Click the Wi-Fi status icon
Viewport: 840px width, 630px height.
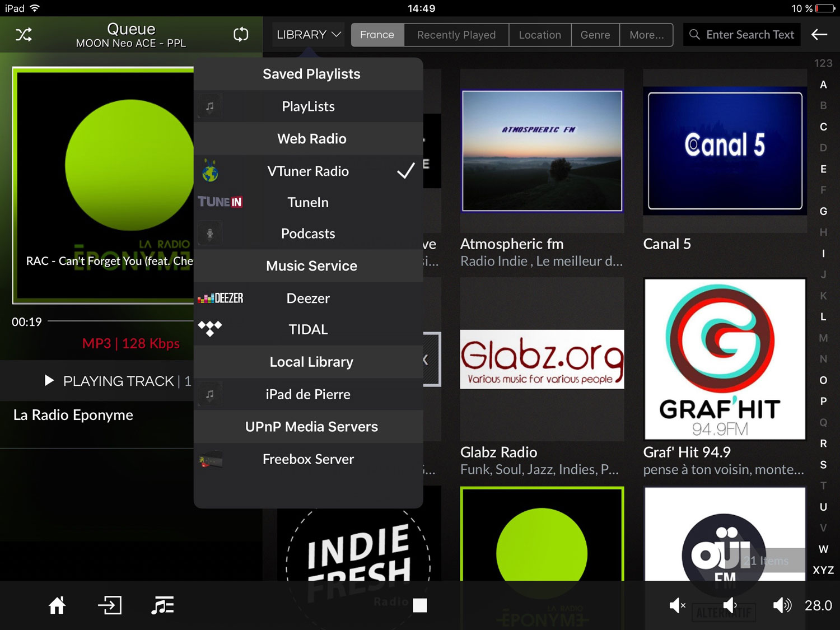point(35,8)
